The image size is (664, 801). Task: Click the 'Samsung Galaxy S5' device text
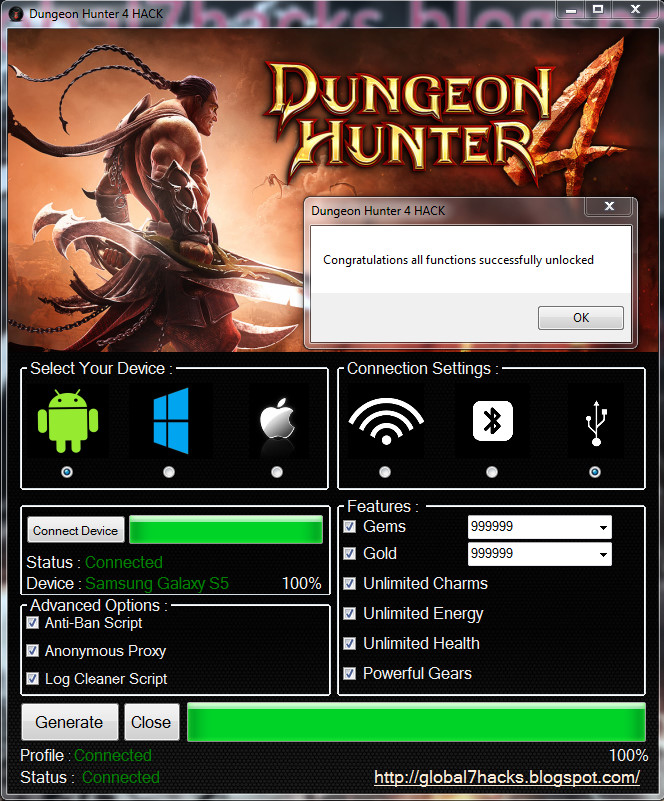[157, 583]
